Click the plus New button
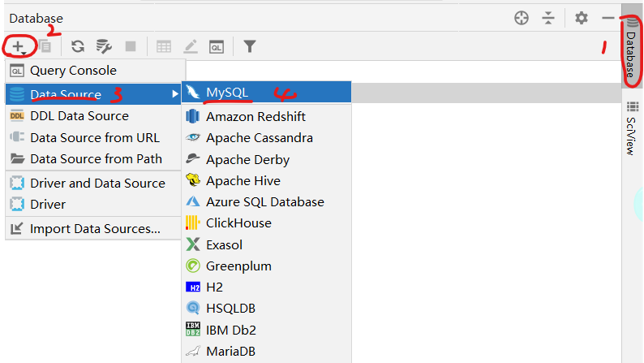The height and width of the screenshot is (363, 644). click(19, 46)
